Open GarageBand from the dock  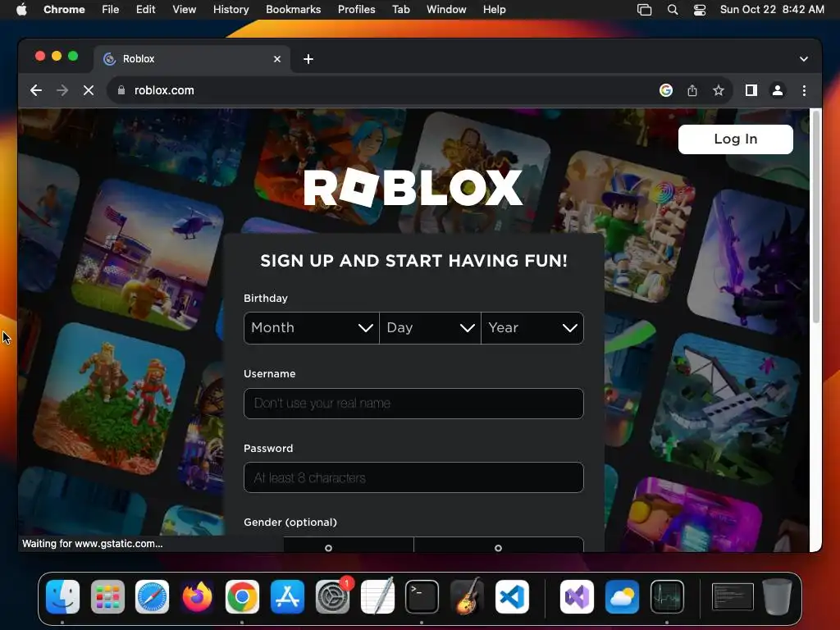467,597
